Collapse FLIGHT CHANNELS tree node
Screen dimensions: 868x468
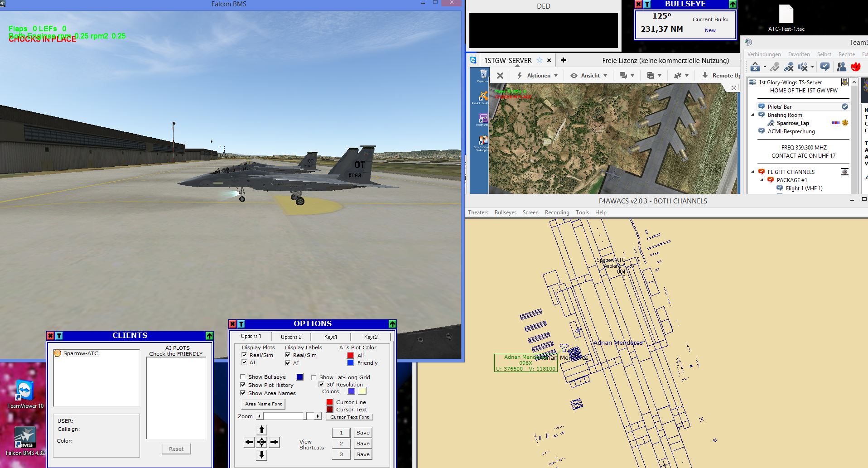point(753,172)
